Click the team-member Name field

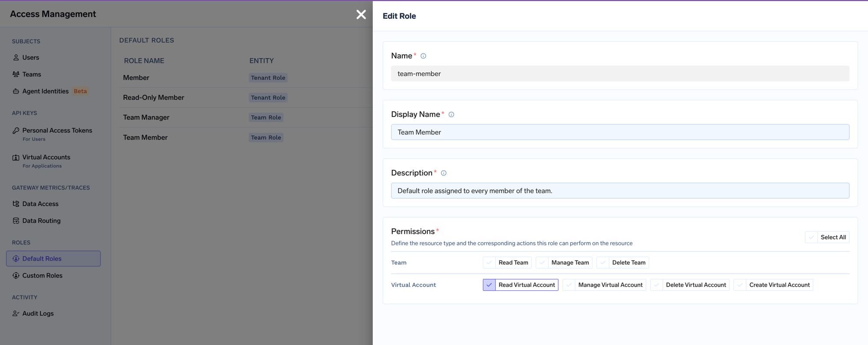(x=620, y=73)
